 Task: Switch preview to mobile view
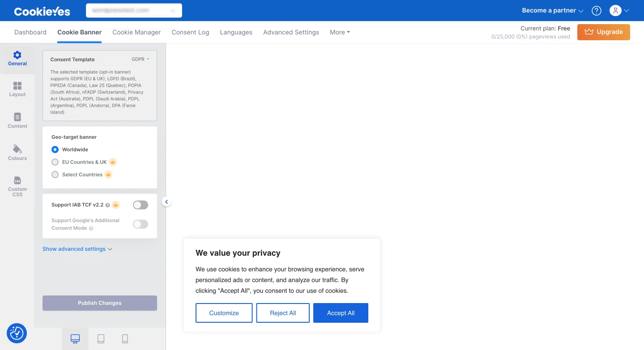click(x=125, y=338)
